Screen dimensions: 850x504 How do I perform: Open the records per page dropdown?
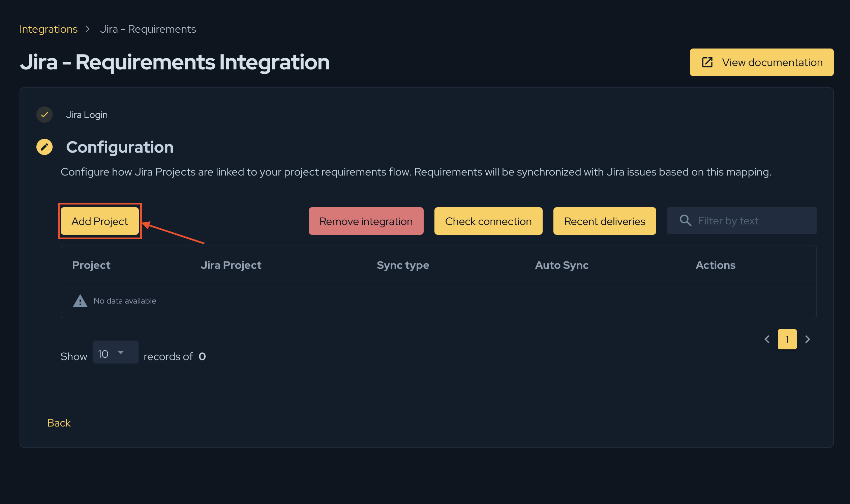116,352
